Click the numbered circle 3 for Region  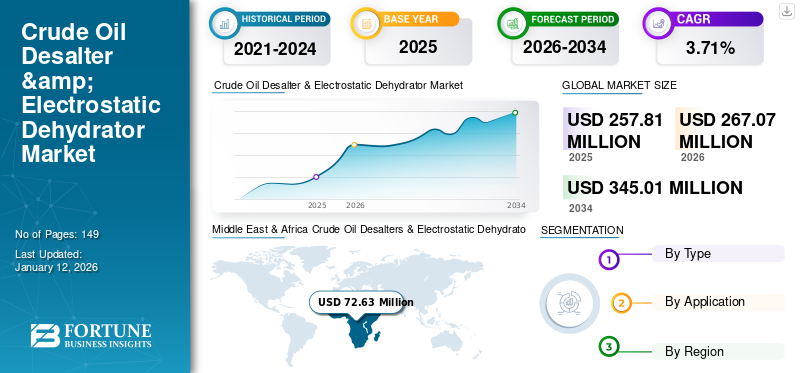(x=608, y=347)
